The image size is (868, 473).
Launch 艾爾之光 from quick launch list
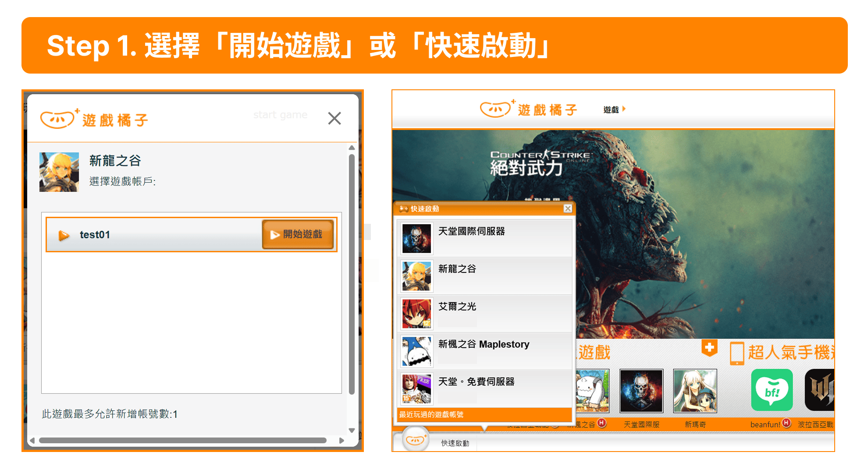pyautogui.click(x=485, y=314)
